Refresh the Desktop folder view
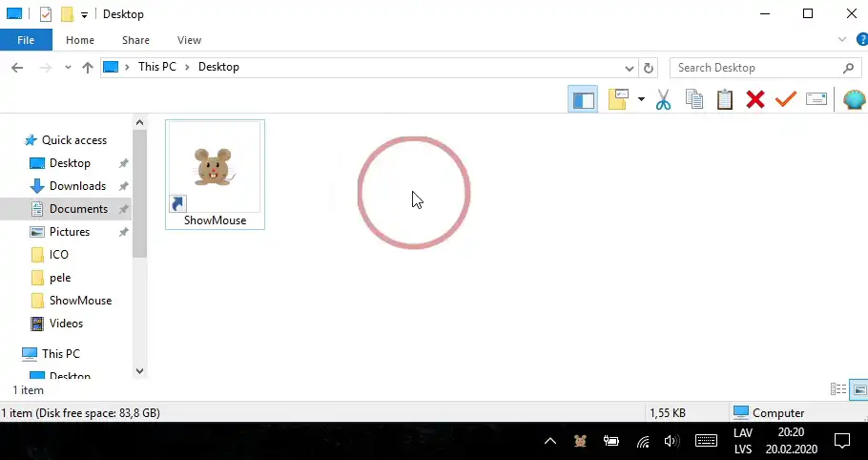The height and width of the screenshot is (460, 868). click(649, 68)
